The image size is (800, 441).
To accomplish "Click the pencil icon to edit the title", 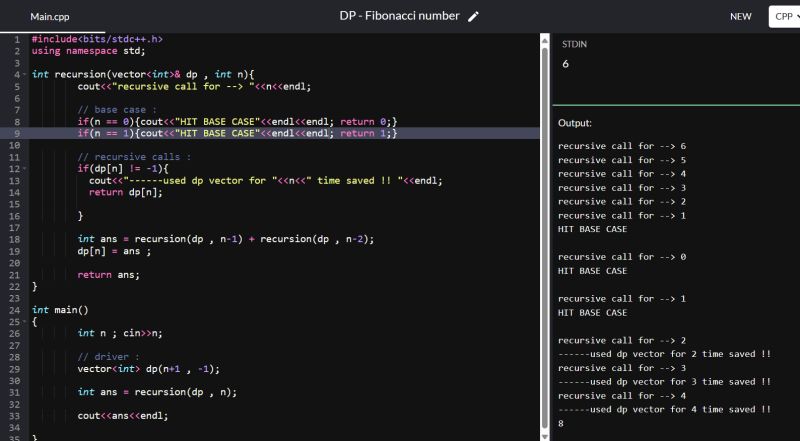I will [473, 16].
